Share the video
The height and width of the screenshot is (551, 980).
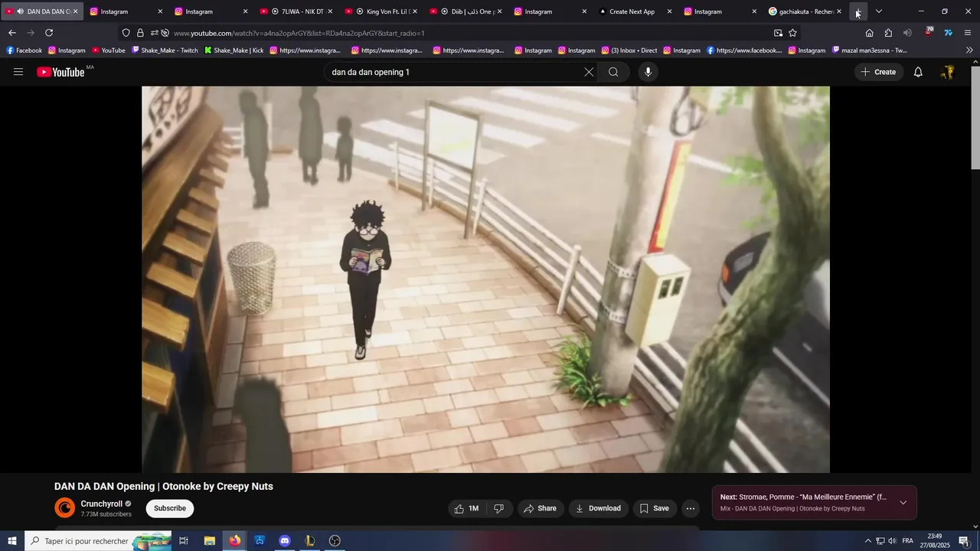click(x=540, y=508)
